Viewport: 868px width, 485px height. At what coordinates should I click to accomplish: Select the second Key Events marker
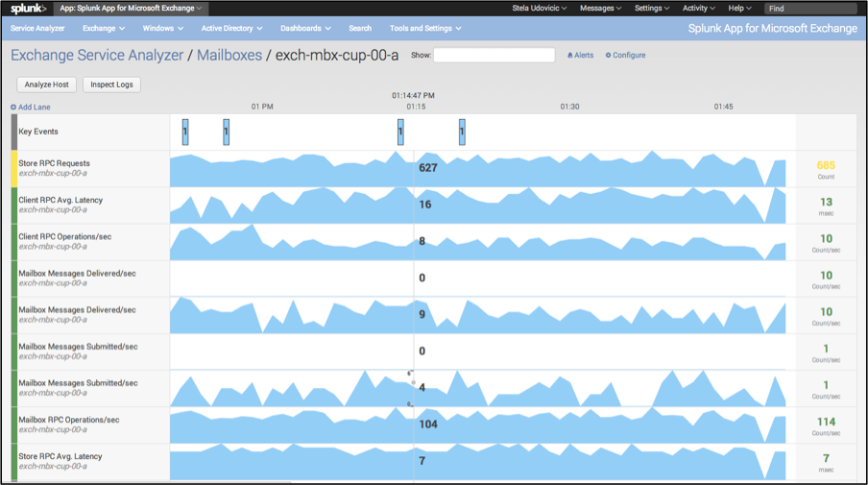pos(227,132)
